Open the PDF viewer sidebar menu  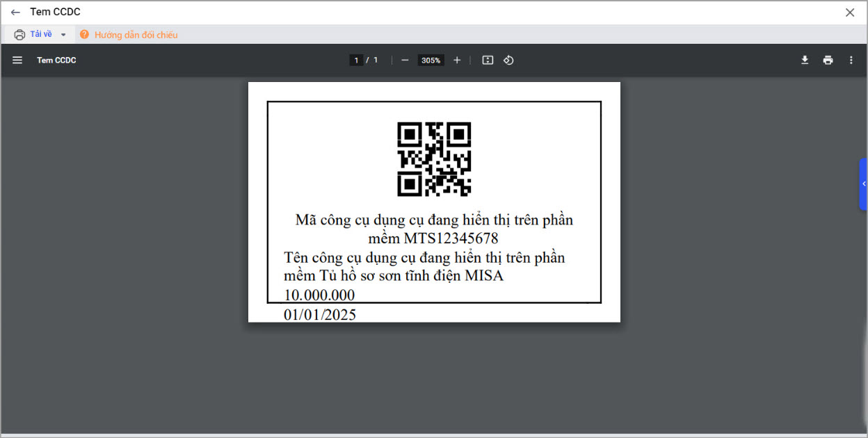(x=17, y=60)
